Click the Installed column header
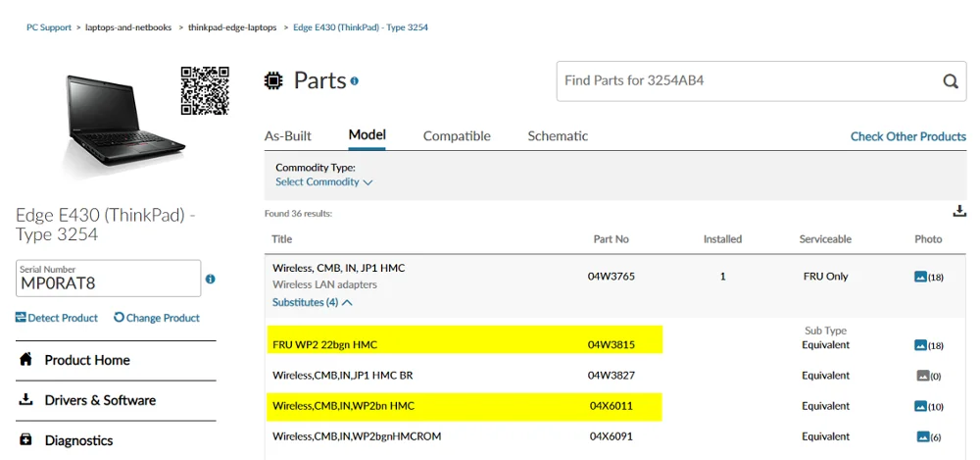Image resolution: width=980 pixels, height=460 pixels. pos(722,239)
